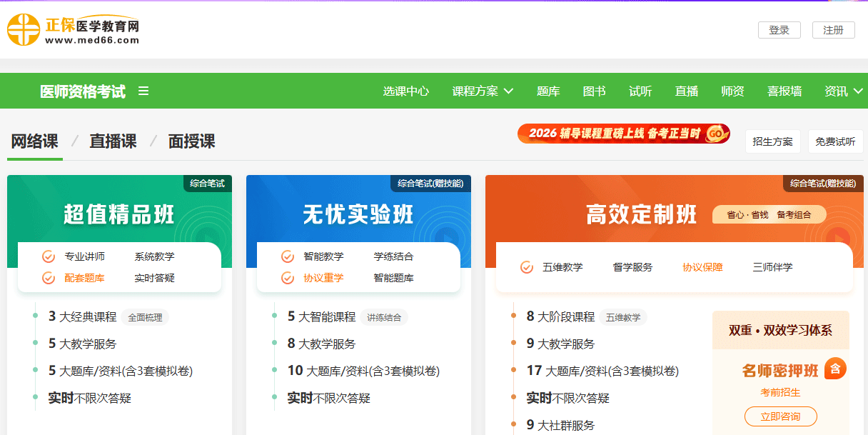Open 题库 in the navigation bar
Viewport: 868px width, 435px height.
(548, 91)
